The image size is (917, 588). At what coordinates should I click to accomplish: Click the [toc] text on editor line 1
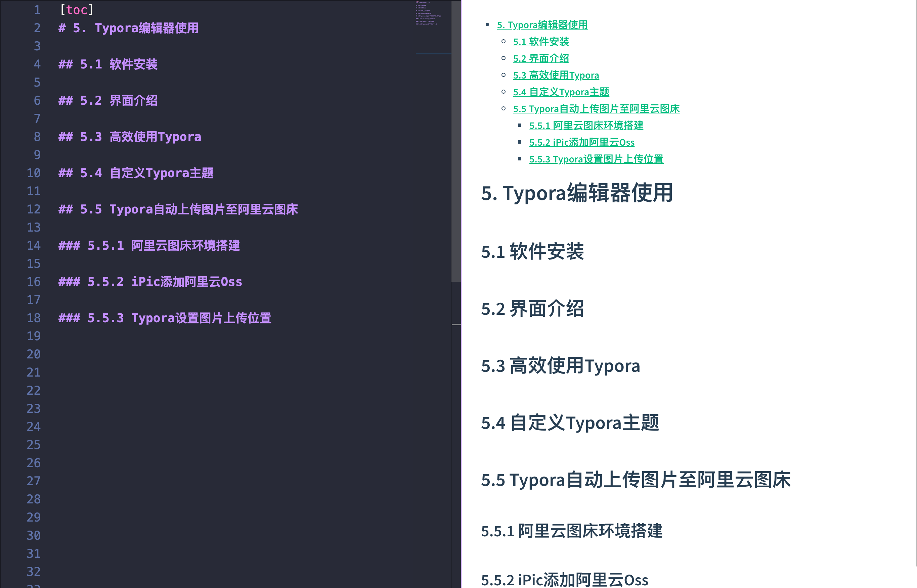[77, 10]
